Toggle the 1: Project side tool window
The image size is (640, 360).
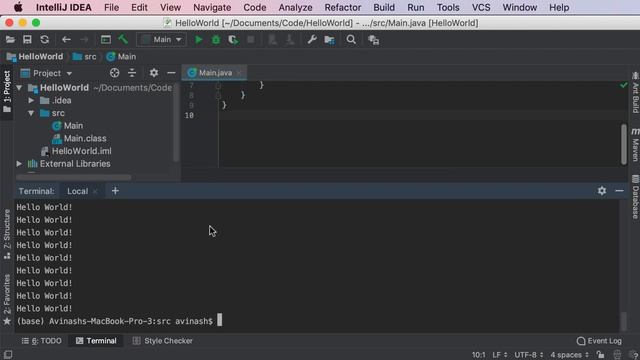pos(7,91)
